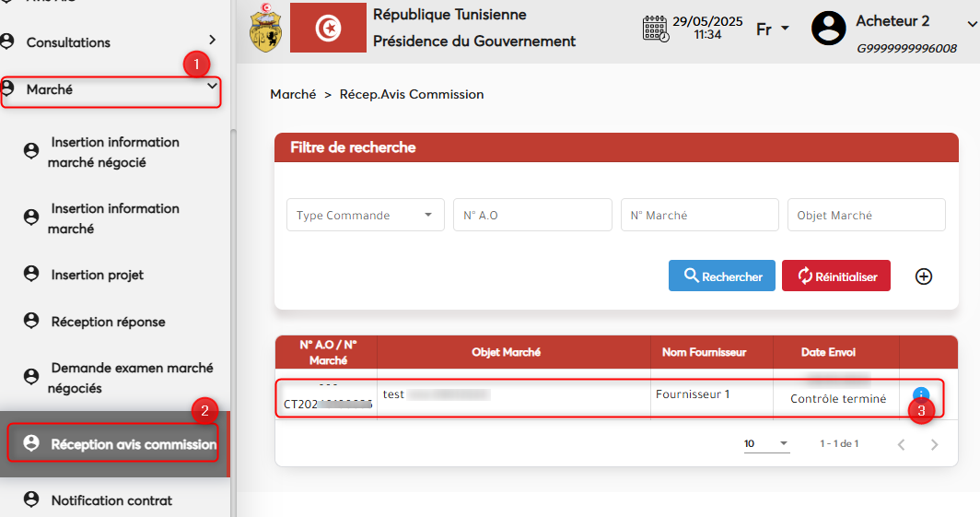The width and height of the screenshot is (980, 517).
Task: Go to next page of results
Action: pyautogui.click(x=934, y=445)
